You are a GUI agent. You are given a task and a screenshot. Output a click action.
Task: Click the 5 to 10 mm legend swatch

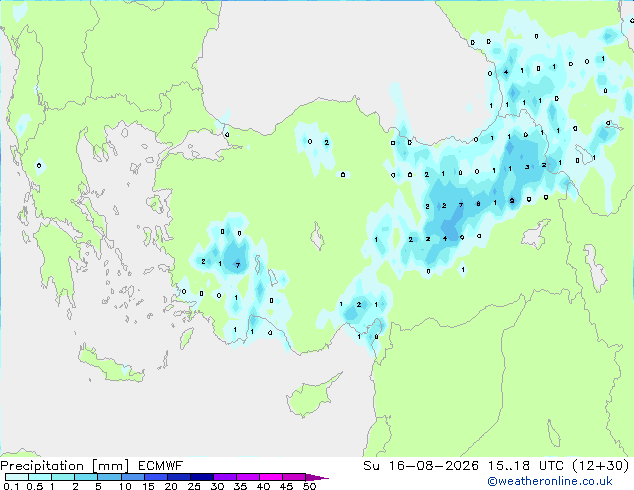pos(109,477)
